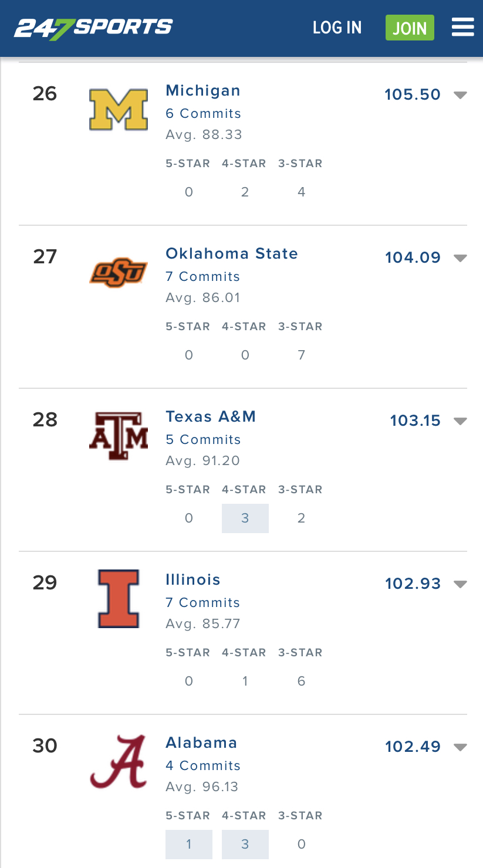Click the Texas A&M team logo

[x=119, y=436]
